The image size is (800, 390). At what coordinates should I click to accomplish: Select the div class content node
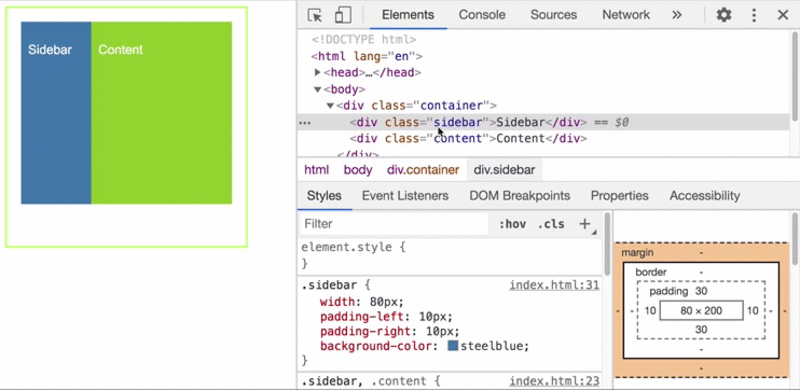468,139
